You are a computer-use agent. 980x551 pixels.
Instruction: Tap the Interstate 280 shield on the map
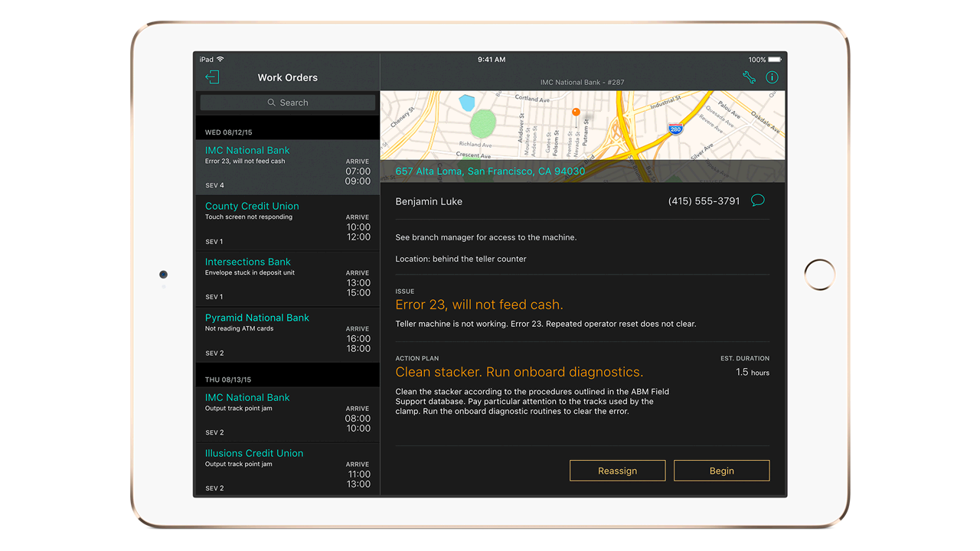(x=675, y=129)
